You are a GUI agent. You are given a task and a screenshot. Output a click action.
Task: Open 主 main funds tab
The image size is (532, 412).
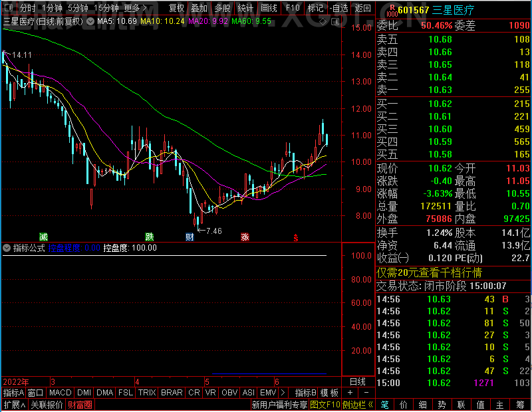(x=500, y=405)
